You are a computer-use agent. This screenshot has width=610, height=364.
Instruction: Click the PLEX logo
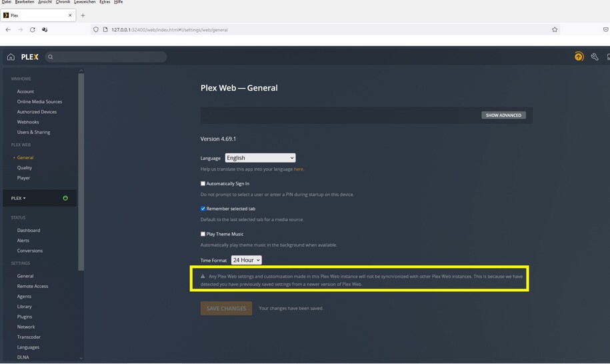(29, 57)
